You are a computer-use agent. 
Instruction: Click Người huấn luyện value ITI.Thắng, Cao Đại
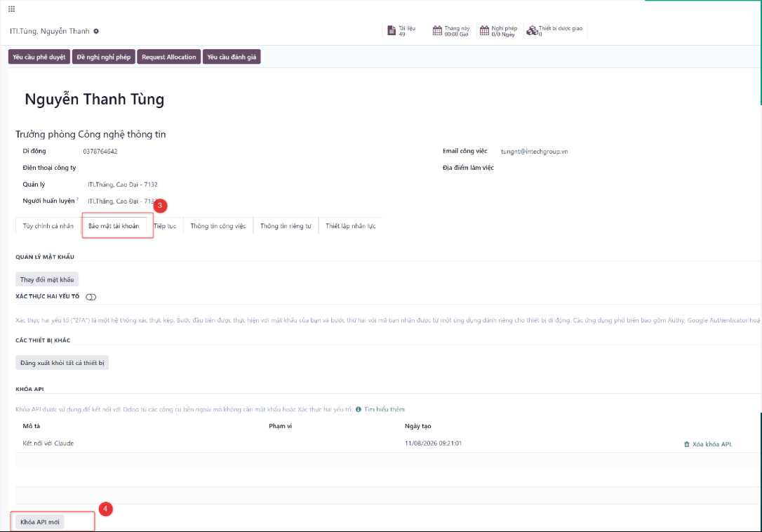(x=121, y=201)
